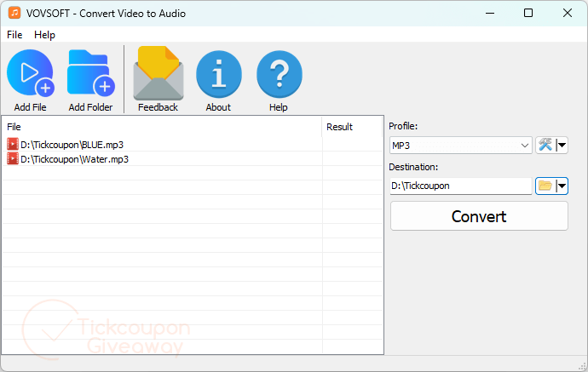This screenshot has height=372, width=588.
Task: Expand the arrow beside destination folder icon
Action: tap(562, 186)
